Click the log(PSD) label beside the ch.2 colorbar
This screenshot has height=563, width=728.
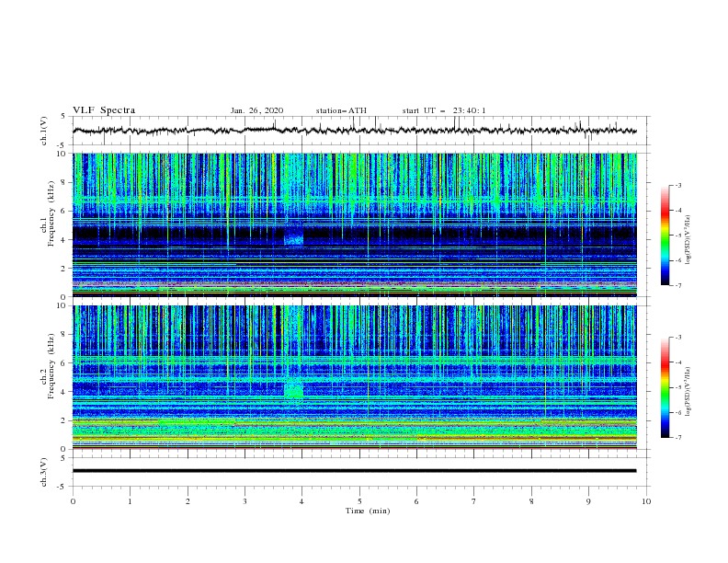pyautogui.click(x=688, y=392)
